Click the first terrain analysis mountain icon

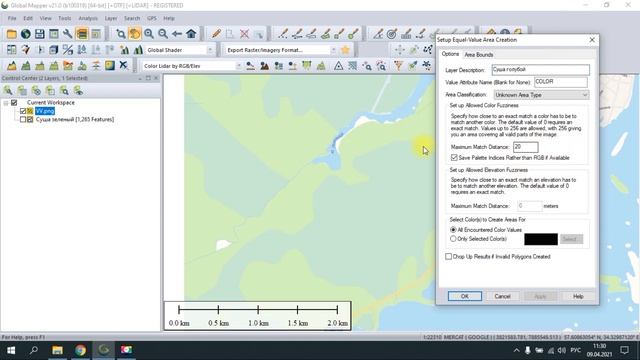[11, 65]
